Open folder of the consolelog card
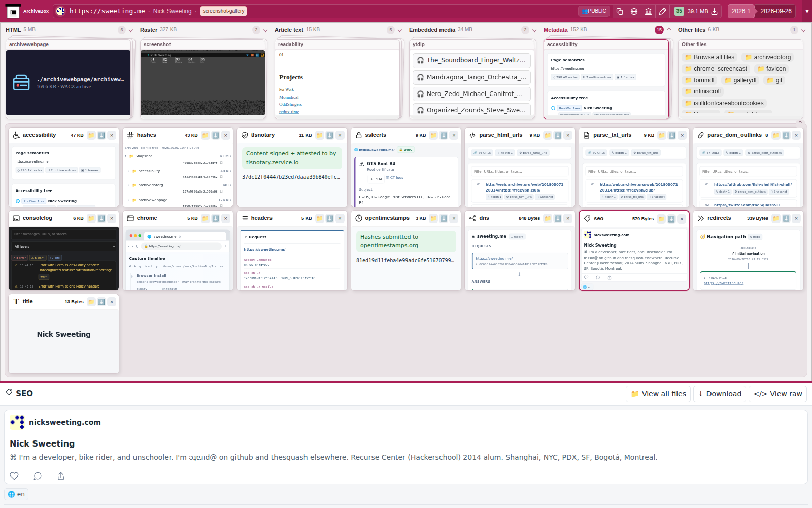812x508 pixels. [x=91, y=218]
